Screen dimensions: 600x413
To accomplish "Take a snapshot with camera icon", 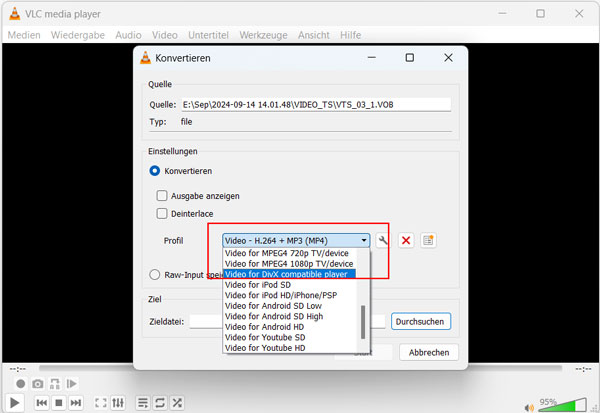I will [x=38, y=384].
